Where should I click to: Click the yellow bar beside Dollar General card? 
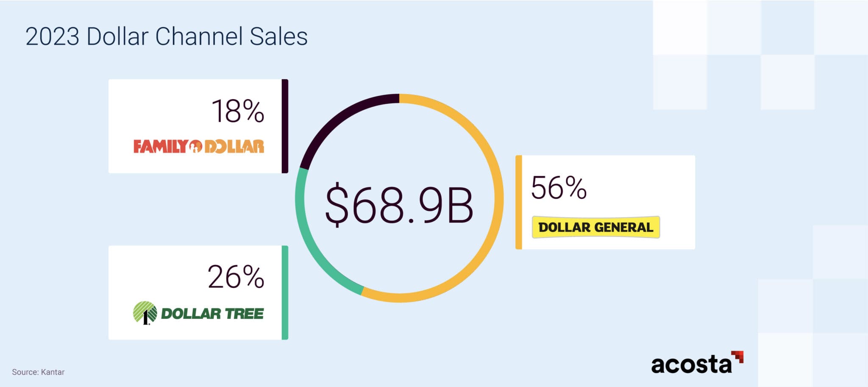[x=519, y=202]
